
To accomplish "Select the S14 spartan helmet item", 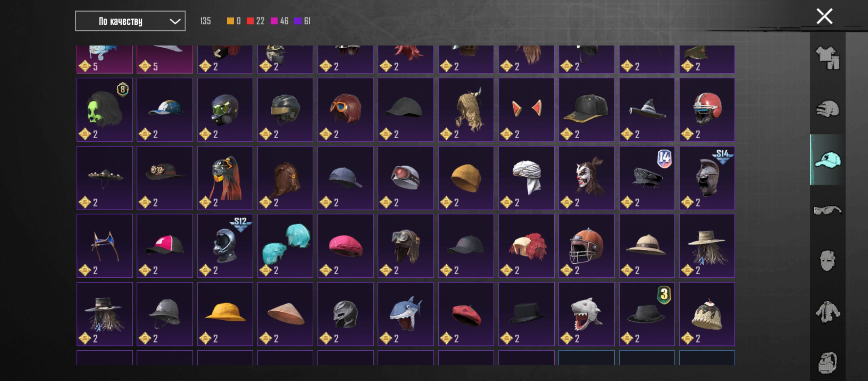I will [x=707, y=178].
